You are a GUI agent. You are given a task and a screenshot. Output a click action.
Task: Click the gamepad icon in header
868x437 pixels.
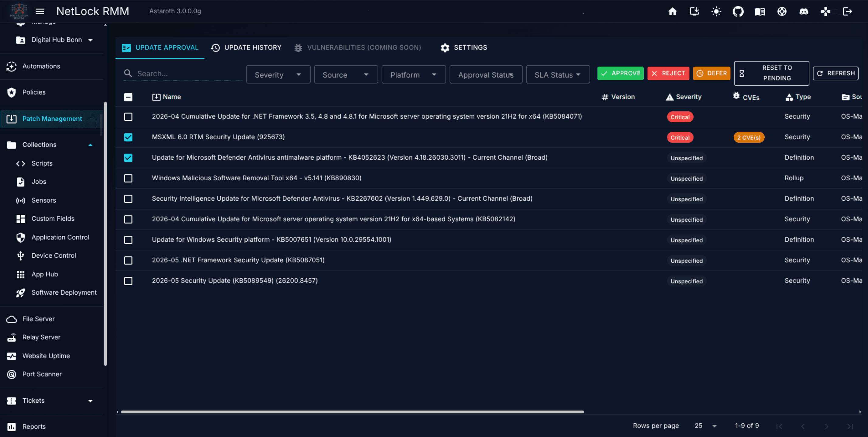825,12
